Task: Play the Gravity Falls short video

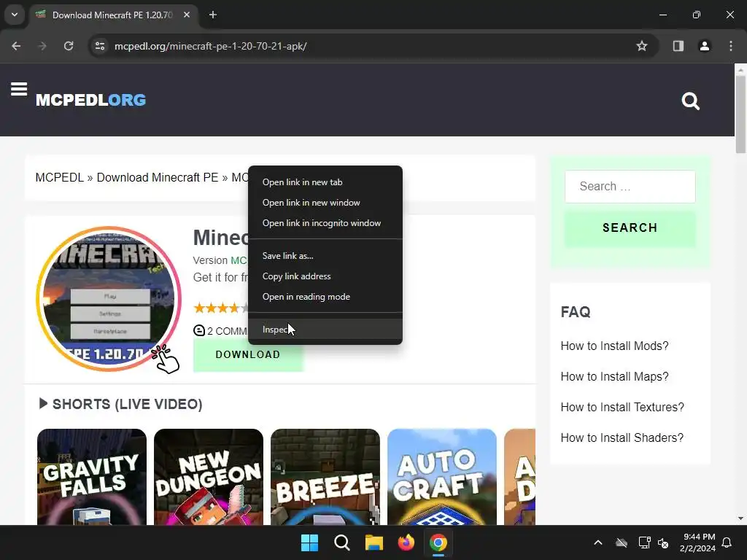Action: 92,477
